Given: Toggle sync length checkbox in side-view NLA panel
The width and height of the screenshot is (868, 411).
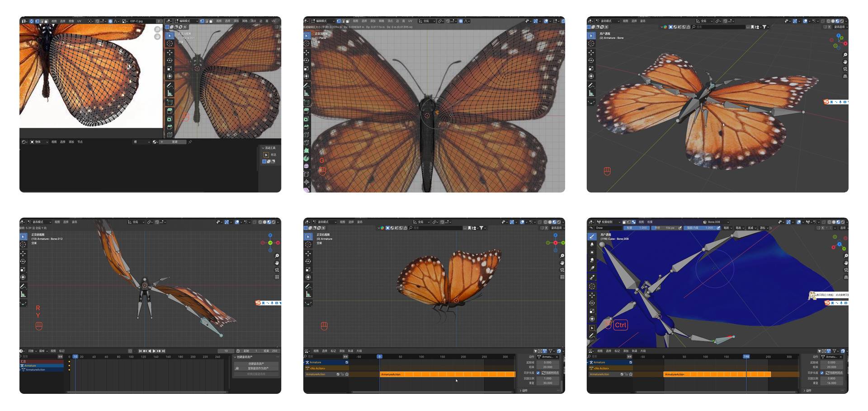Looking at the screenshot, I should [538, 373].
